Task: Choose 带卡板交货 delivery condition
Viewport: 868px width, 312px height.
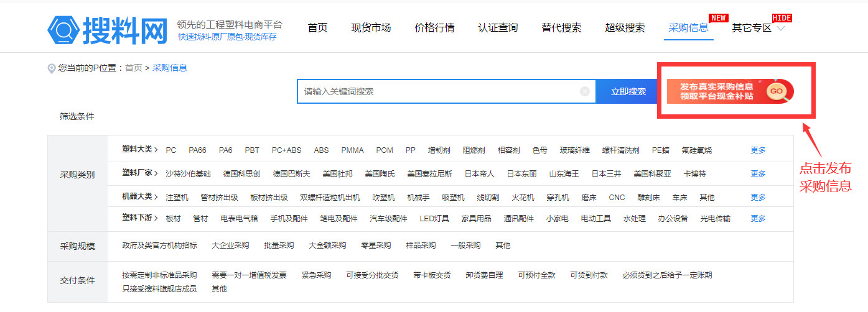Action: 432,275
